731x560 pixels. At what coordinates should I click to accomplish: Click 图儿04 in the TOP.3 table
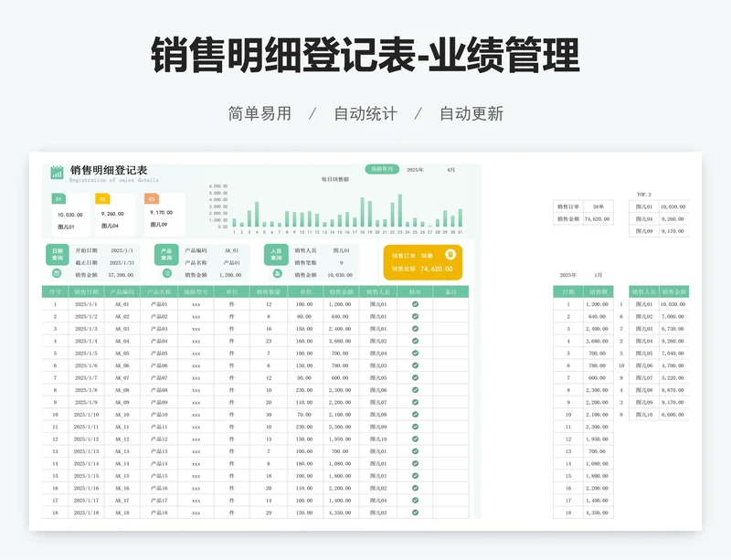click(644, 218)
